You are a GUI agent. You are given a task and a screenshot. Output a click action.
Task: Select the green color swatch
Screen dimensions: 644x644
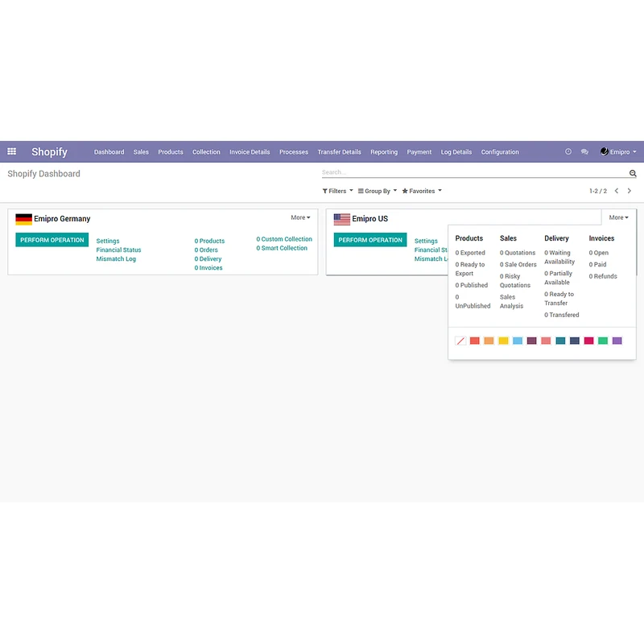tap(602, 341)
